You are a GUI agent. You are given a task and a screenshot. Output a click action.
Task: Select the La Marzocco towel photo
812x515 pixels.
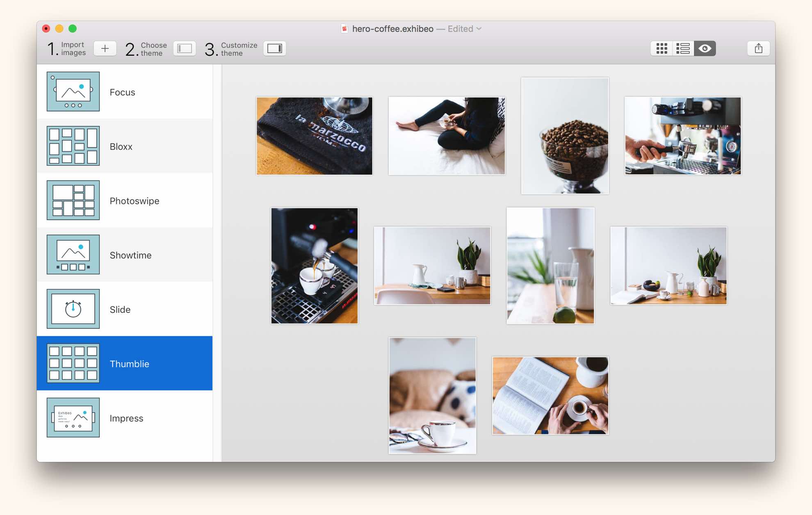[x=314, y=136]
